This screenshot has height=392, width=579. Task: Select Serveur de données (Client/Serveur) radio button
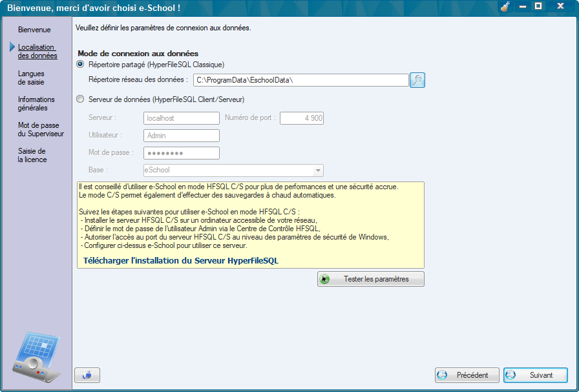(80, 99)
